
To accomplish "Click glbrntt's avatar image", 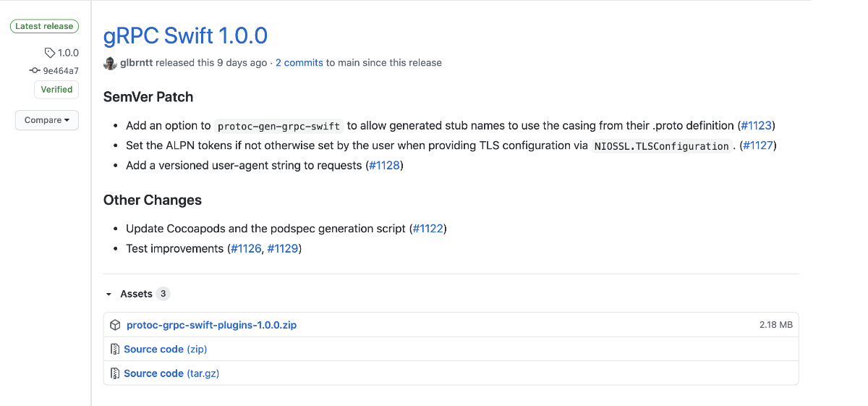I will (110, 63).
